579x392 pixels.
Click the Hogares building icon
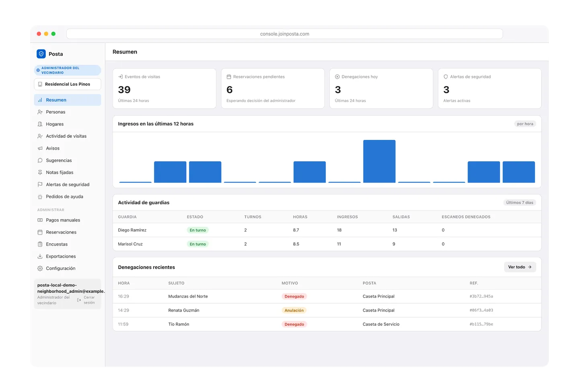click(40, 124)
